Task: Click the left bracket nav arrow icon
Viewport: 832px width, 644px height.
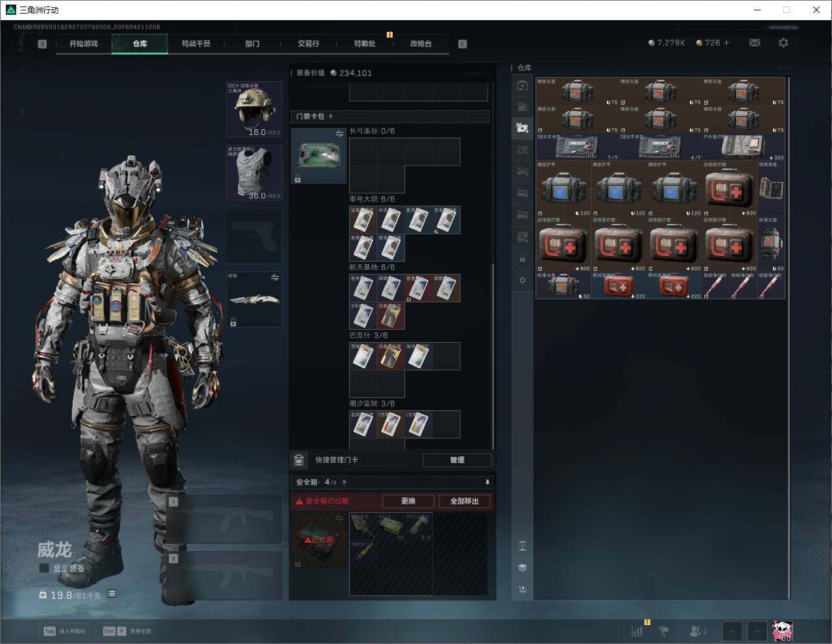Action: point(42,44)
